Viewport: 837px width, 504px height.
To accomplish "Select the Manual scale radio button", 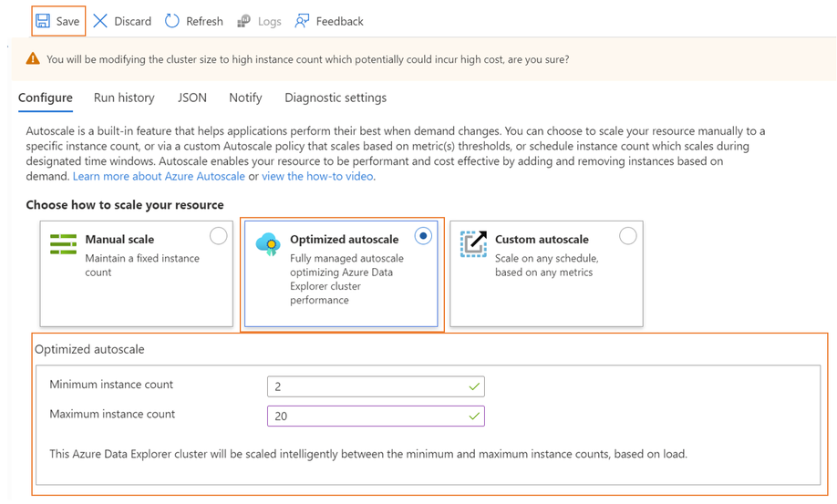I will [218, 236].
